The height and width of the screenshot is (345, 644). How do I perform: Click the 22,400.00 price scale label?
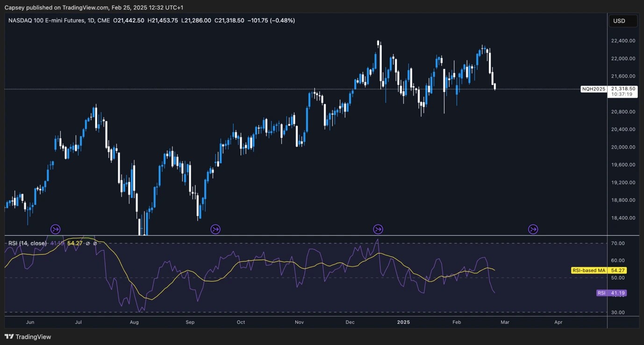(623, 41)
